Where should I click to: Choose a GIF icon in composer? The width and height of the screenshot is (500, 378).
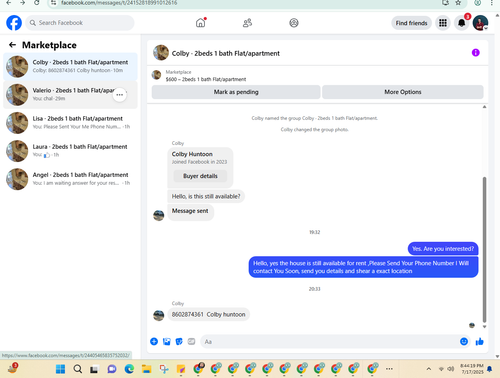tap(191, 341)
